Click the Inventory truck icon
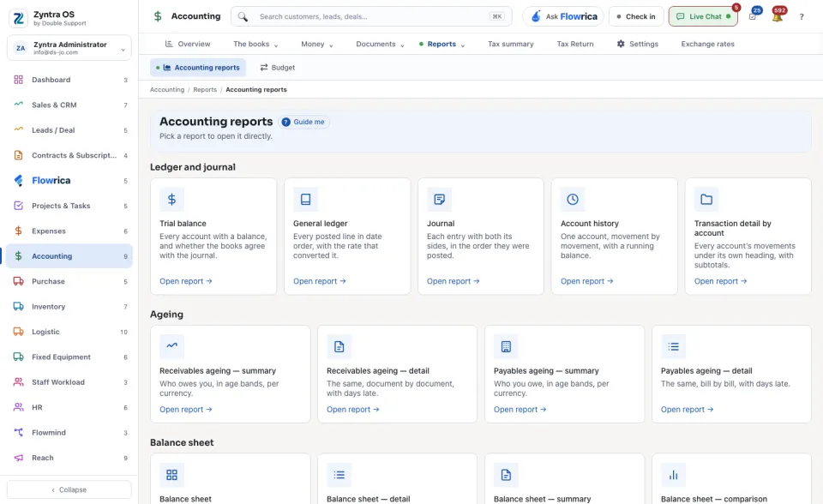 point(18,307)
